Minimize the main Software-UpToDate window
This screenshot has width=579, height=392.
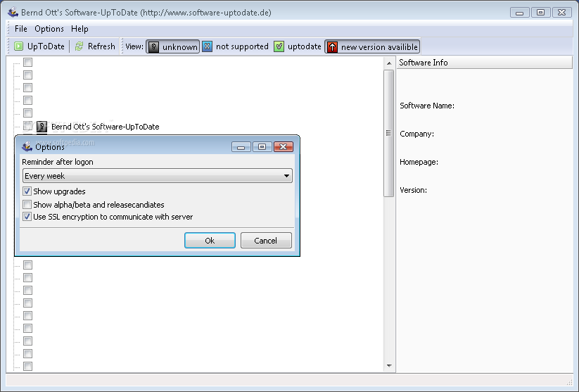pyautogui.click(x=519, y=13)
